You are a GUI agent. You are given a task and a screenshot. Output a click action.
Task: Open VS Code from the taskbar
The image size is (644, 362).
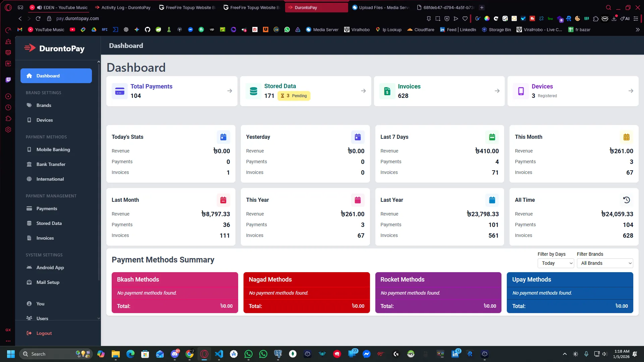(219, 354)
